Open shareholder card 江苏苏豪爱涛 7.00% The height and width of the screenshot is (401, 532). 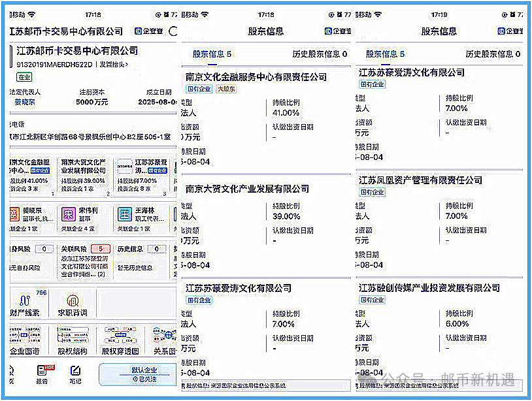pos(141,176)
